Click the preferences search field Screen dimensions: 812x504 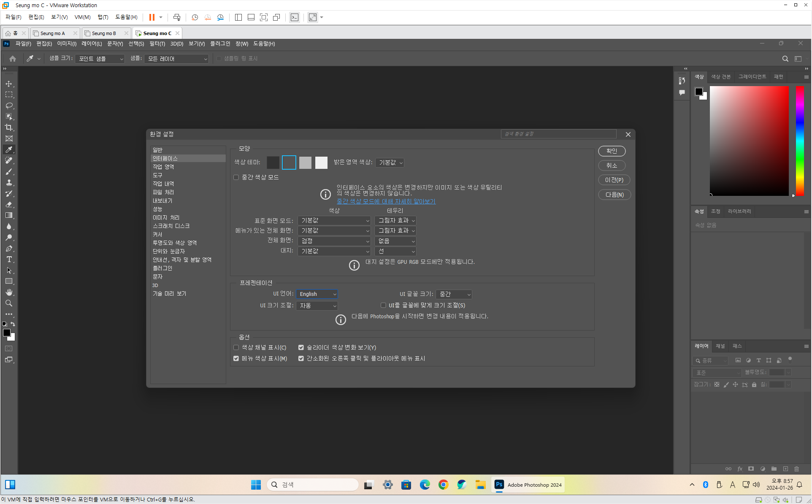[558, 134]
